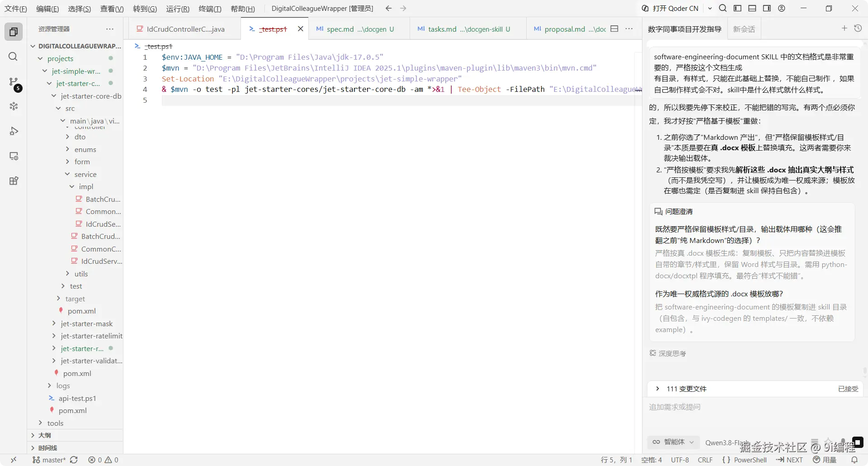Image resolution: width=868 pixels, height=466 pixels.
Task: Go back with the left arrow navigation
Action: tap(388, 9)
